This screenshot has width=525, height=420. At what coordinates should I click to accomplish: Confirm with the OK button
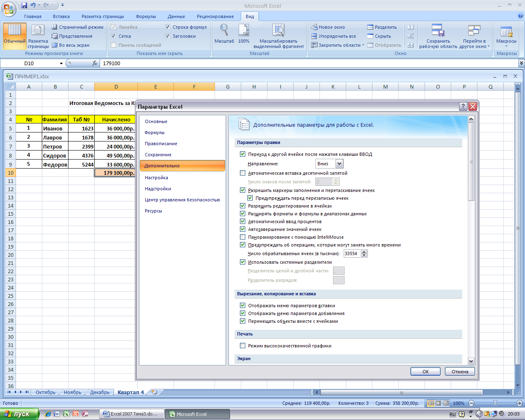(425, 372)
